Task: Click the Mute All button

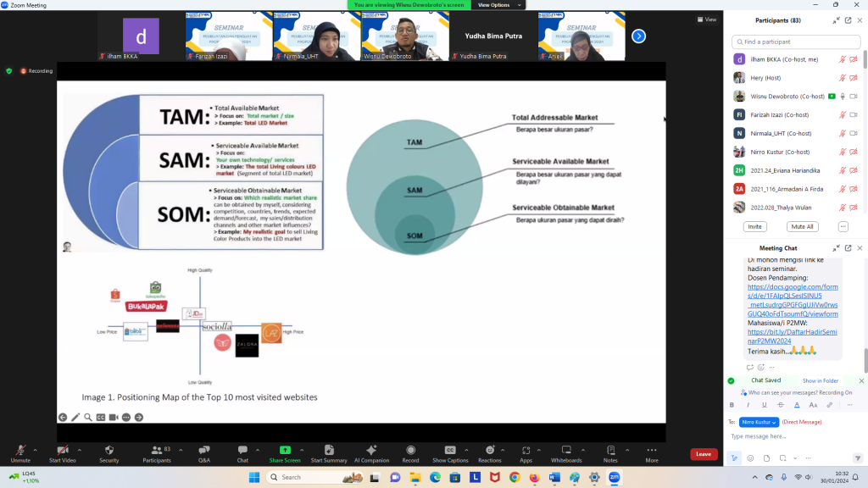Action: click(x=802, y=227)
